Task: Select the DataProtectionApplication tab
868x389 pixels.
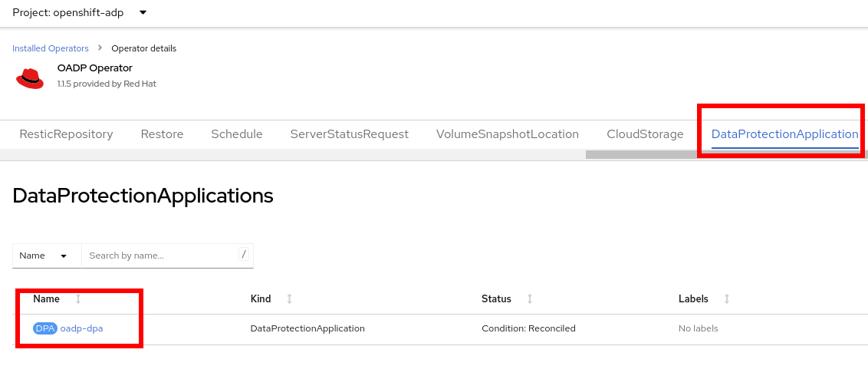Action: (784, 134)
